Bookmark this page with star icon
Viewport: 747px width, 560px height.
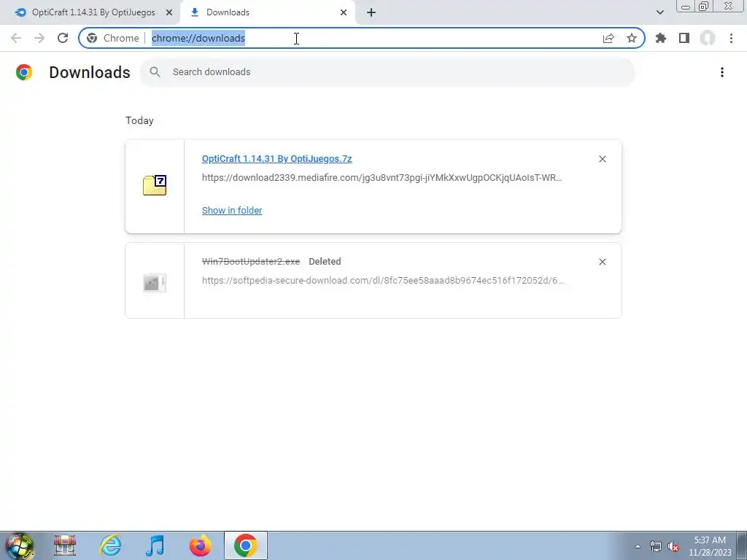coord(632,38)
